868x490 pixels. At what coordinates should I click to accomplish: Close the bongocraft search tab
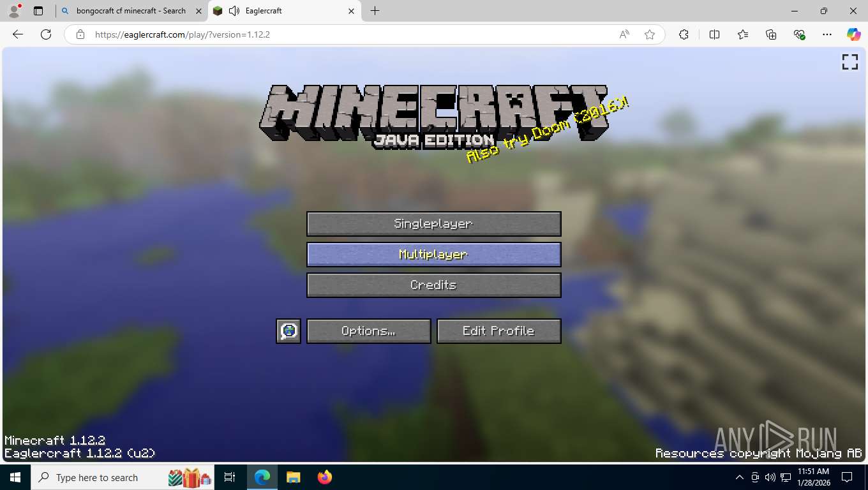pos(198,11)
